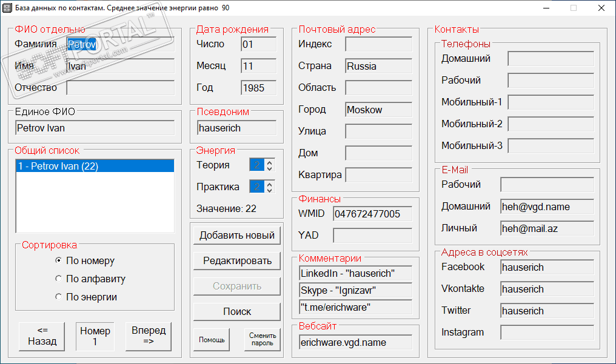Click 'Сменить пароль' button
Image resolution: width=616 pixels, height=364 pixels.
click(x=263, y=340)
